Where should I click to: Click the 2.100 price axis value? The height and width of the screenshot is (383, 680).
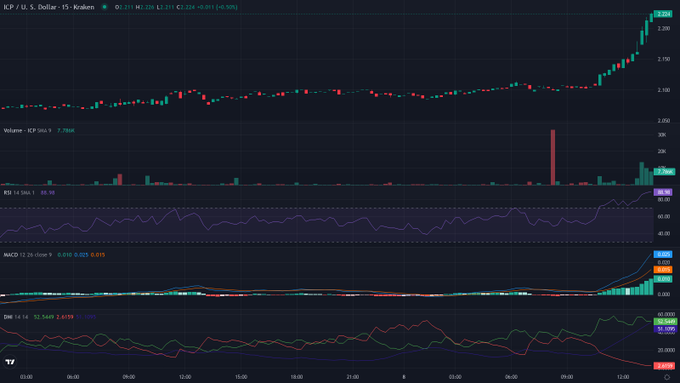click(664, 90)
